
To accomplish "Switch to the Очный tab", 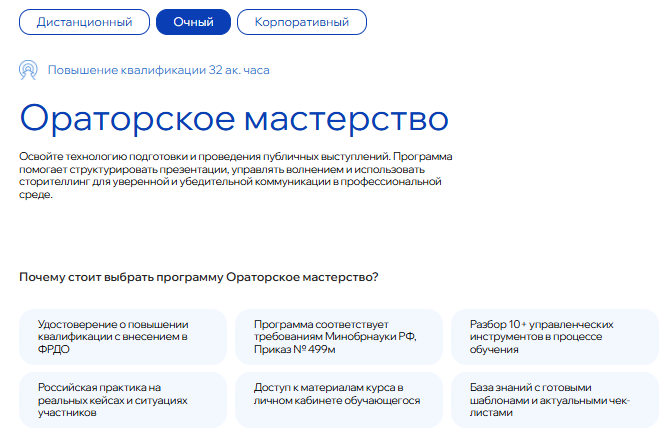I will pos(193,21).
